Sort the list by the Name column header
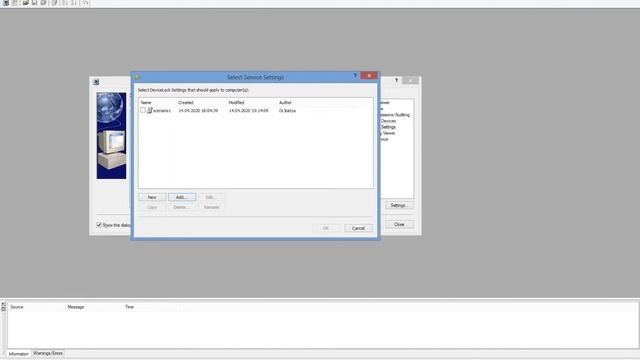 (146, 102)
